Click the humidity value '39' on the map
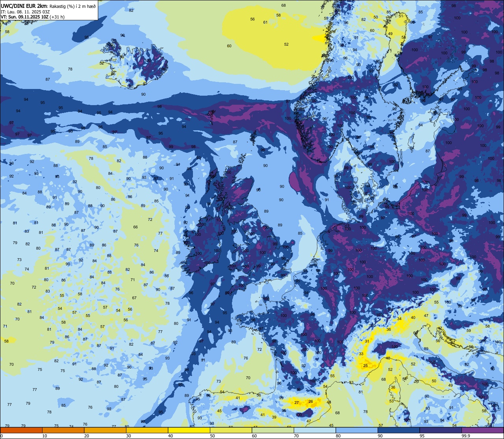Screen dimensions: 504x439 tap(274, 417)
